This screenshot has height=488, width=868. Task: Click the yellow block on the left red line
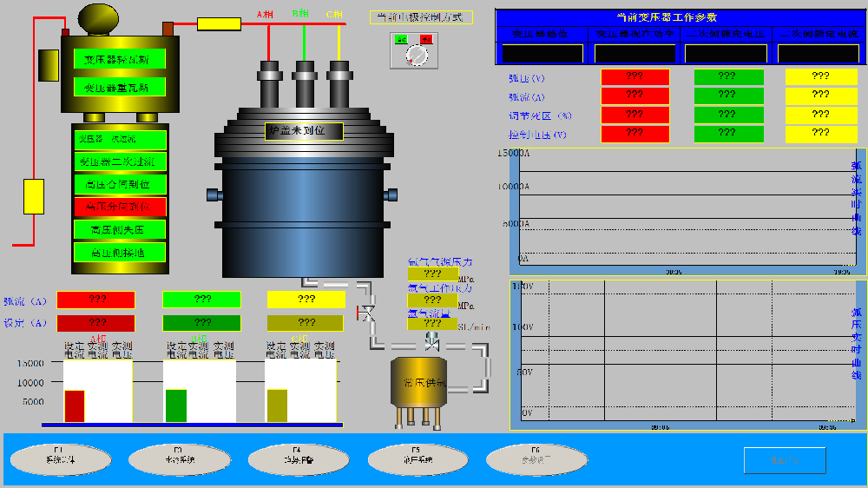(x=34, y=196)
